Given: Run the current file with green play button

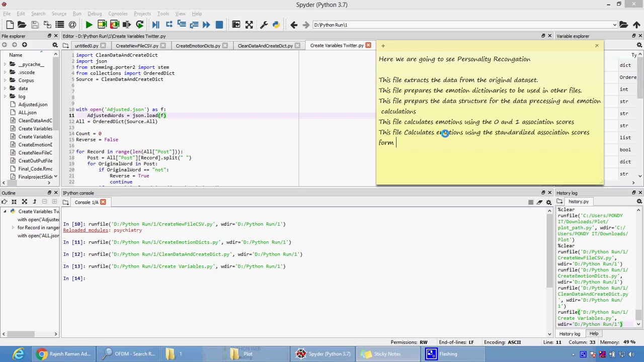Looking at the screenshot, I should [89, 25].
